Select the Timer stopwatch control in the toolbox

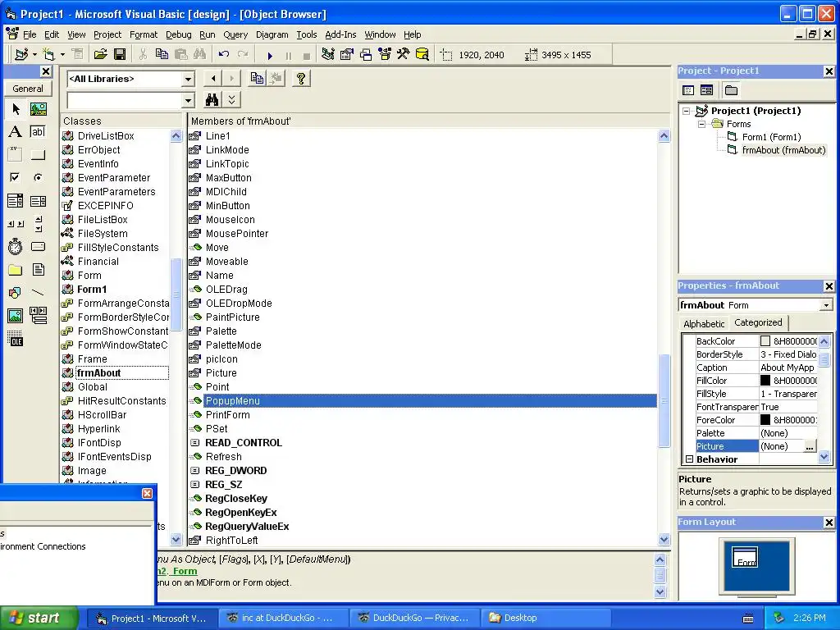click(x=16, y=246)
